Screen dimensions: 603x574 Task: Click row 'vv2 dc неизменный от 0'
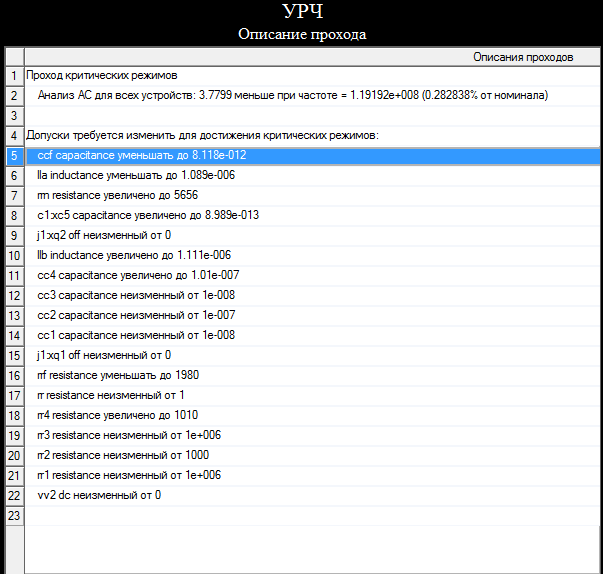[312, 495]
